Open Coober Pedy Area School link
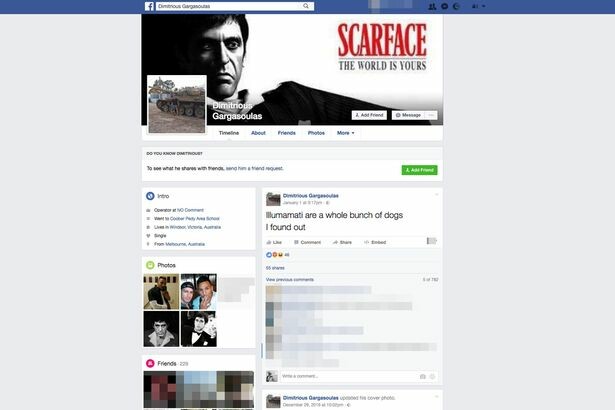The width and height of the screenshot is (615, 410). point(195,219)
